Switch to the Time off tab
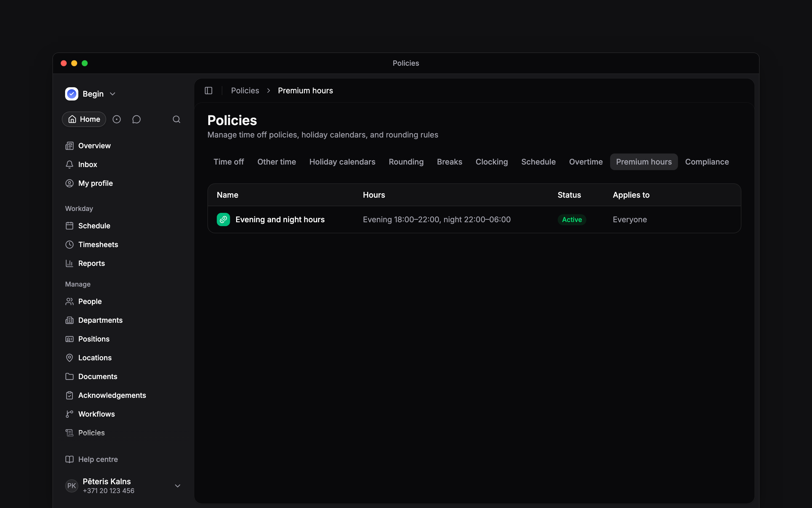Screen dimensions: 812x508 click(229, 162)
